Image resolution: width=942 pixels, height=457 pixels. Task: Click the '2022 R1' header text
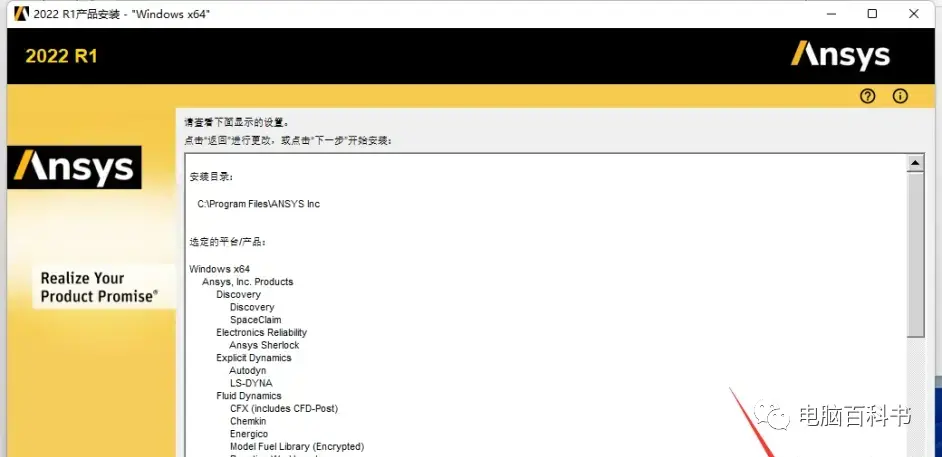(61, 56)
